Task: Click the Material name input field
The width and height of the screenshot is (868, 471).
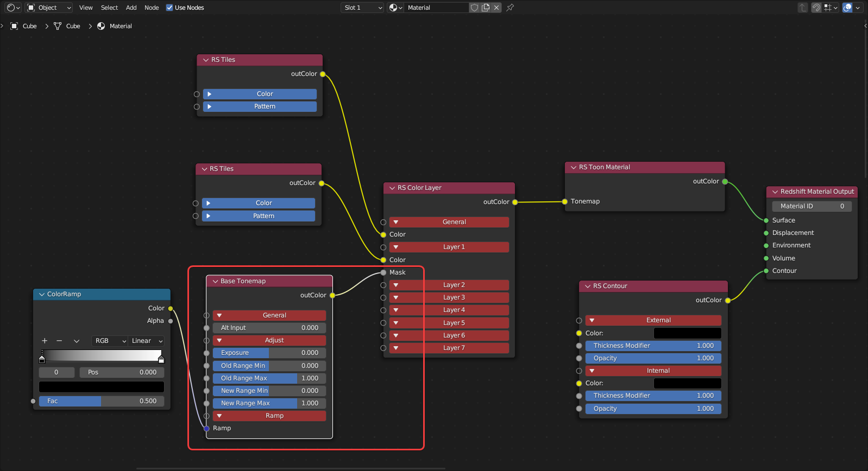Action: [436, 8]
